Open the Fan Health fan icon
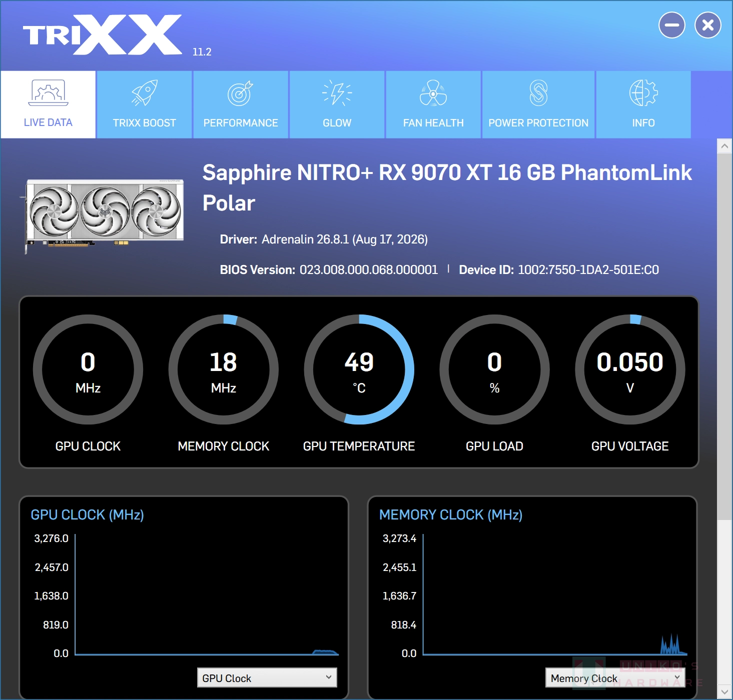 (x=433, y=93)
